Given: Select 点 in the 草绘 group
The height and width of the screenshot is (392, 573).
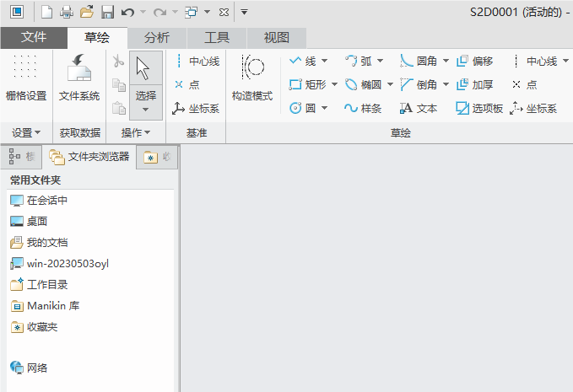Looking at the screenshot, I should [x=524, y=84].
